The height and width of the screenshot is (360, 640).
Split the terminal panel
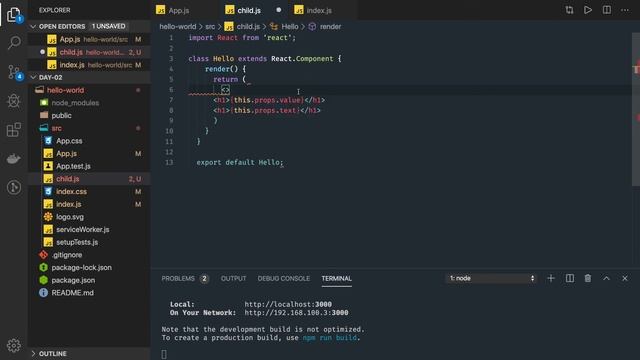(569, 278)
